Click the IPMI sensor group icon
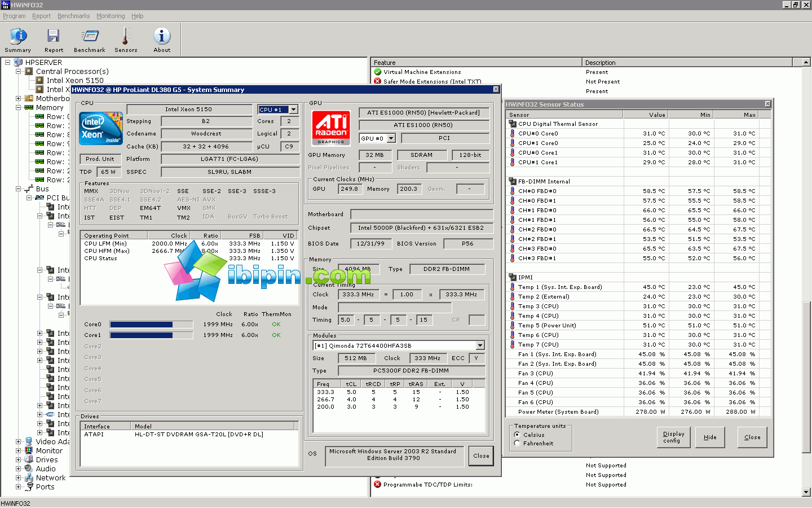The height and width of the screenshot is (508, 812). (513, 277)
